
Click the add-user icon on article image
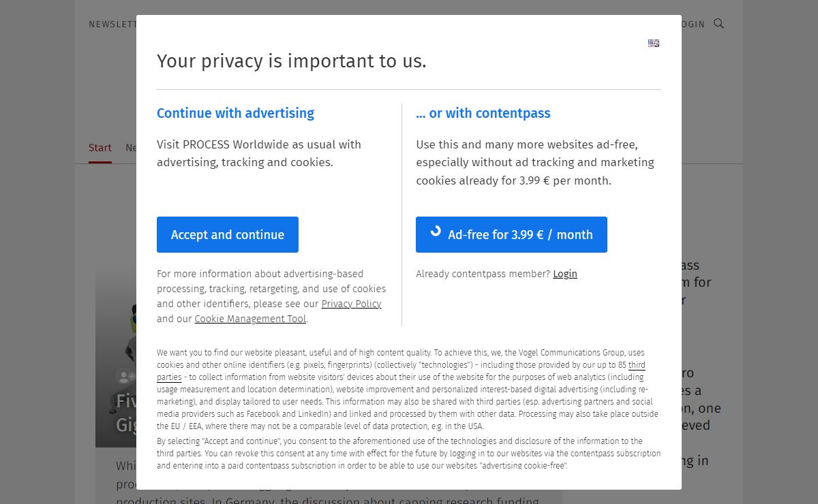125,376
